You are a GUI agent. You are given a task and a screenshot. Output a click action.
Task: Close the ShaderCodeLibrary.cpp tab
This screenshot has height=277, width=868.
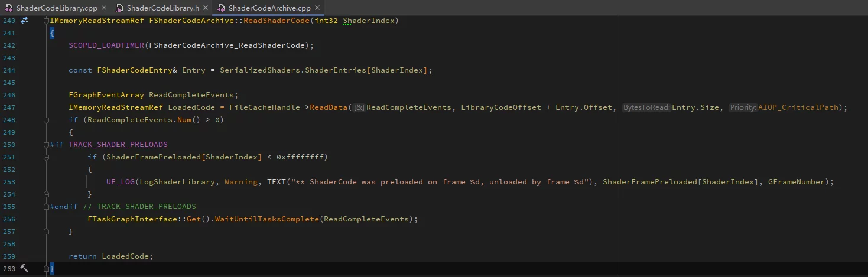coord(103,8)
